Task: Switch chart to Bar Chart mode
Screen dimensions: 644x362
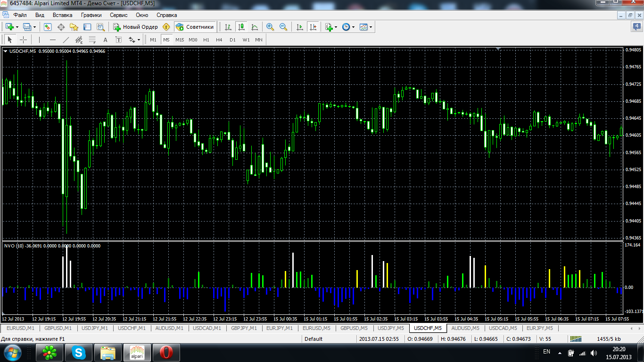Action: pyautogui.click(x=228, y=27)
